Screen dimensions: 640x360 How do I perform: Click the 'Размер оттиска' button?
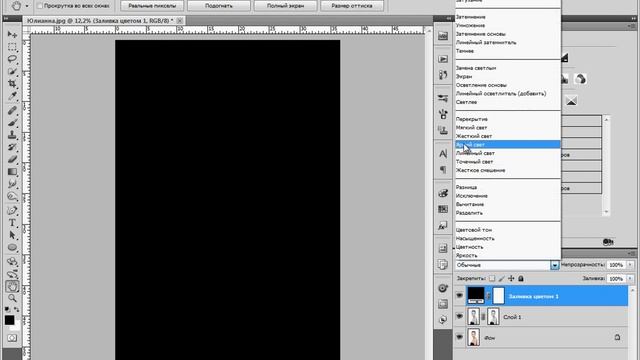coord(352,6)
